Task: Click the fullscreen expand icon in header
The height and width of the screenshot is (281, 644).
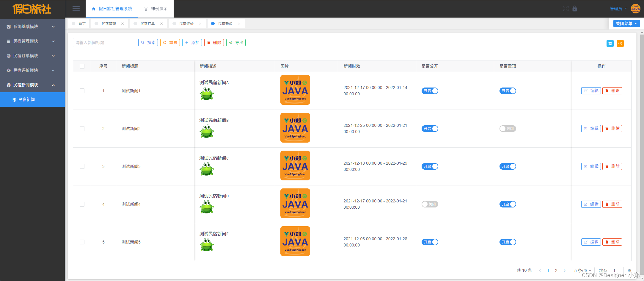Action: coord(566,9)
